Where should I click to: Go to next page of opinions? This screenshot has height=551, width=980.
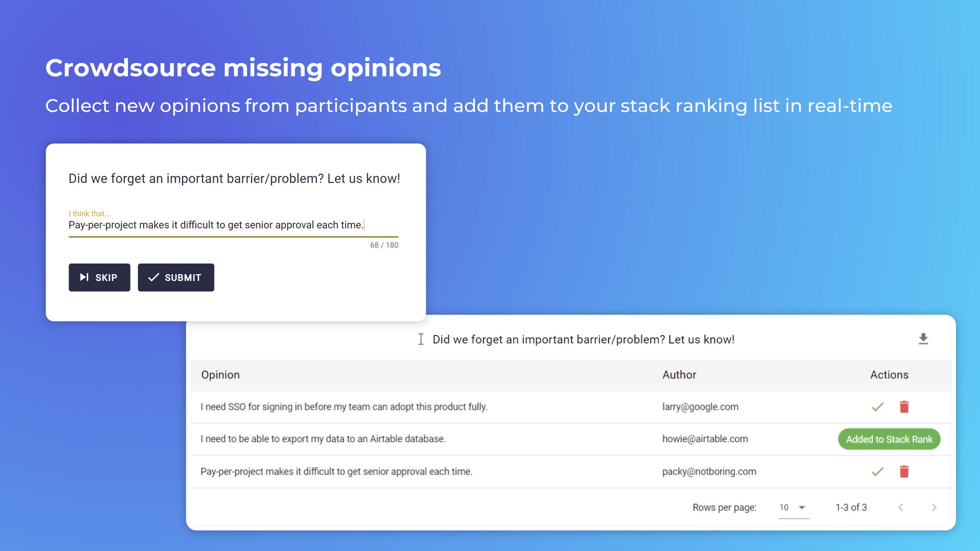tap(934, 507)
